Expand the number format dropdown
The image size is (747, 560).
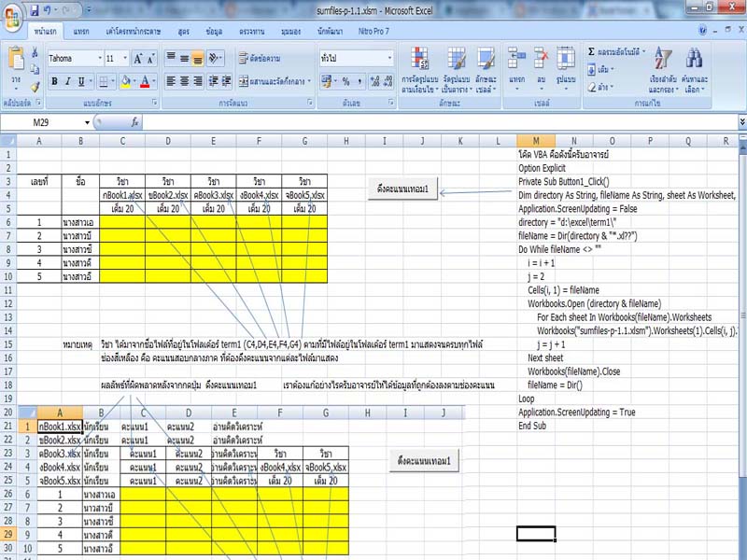(389, 58)
